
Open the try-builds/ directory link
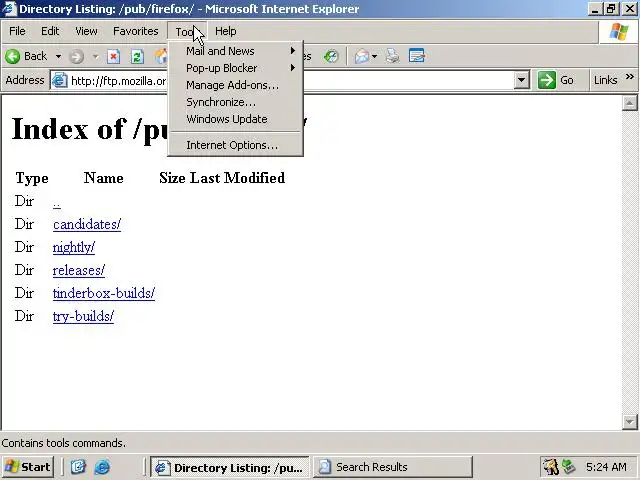tap(83, 316)
